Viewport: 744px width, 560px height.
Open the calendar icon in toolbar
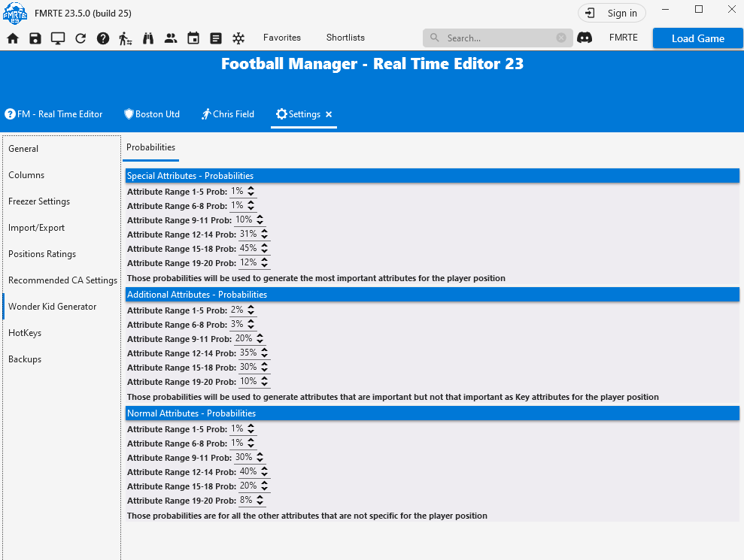tap(193, 38)
